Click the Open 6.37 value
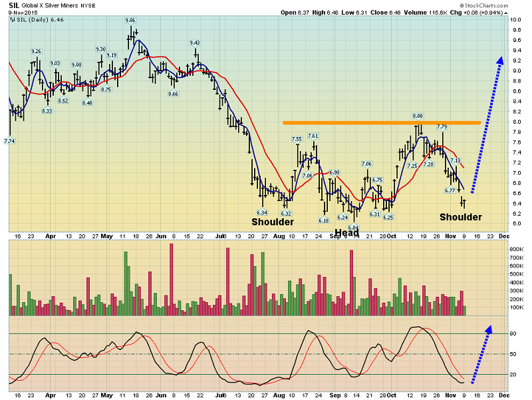The height and width of the screenshot is (400, 532). 295,13
